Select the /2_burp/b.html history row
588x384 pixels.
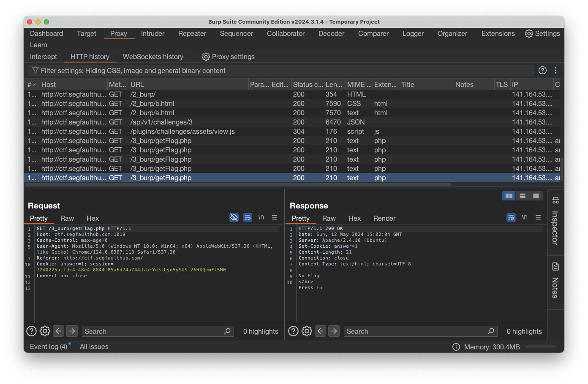(293, 103)
